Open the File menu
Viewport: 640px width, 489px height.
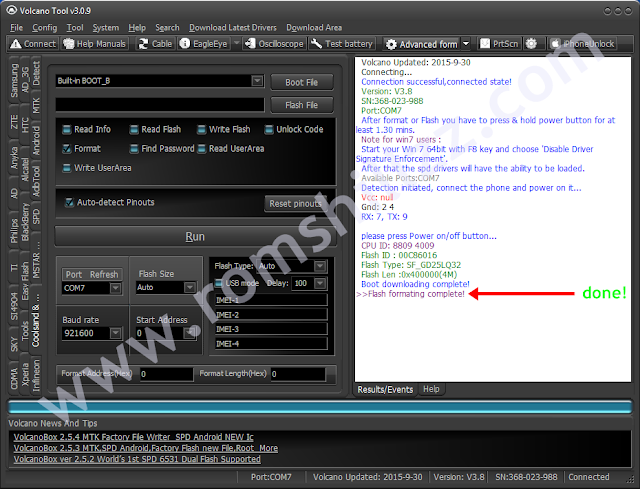(x=16, y=27)
